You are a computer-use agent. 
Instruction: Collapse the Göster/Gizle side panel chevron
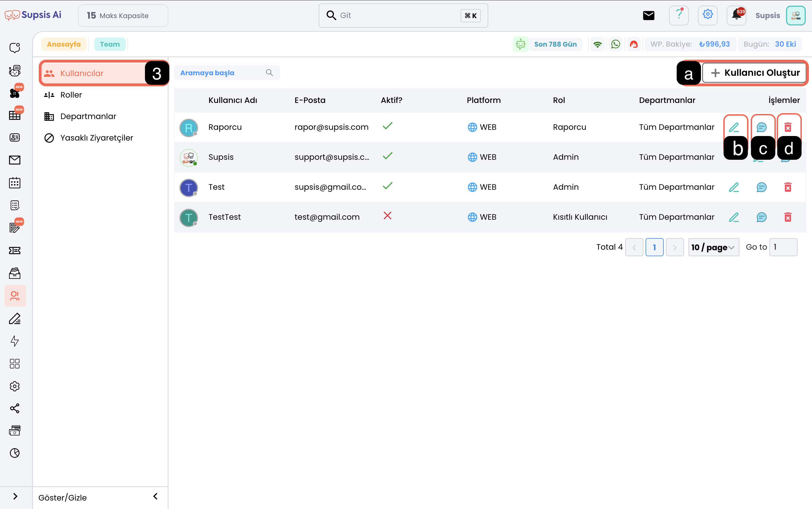coord(155,497)
